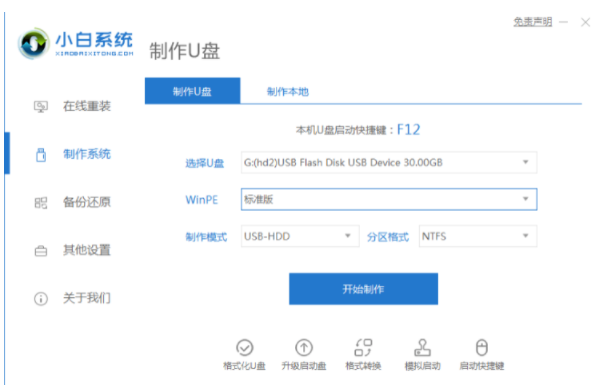The width and height of the screenshot is (600, 392).
Task: Click the 本机U盘启动快捷键 text
Action: 341,131
